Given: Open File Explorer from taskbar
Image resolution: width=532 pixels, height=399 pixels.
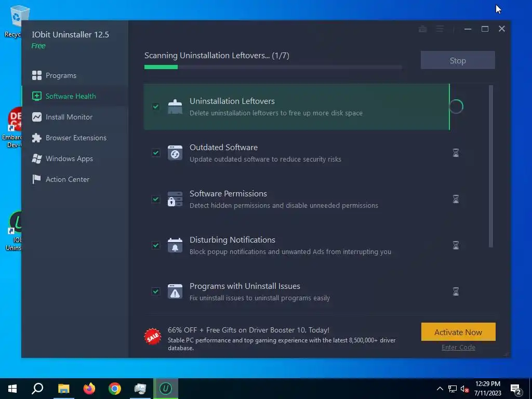Looking at the screenshot, I should coord(63,389).
